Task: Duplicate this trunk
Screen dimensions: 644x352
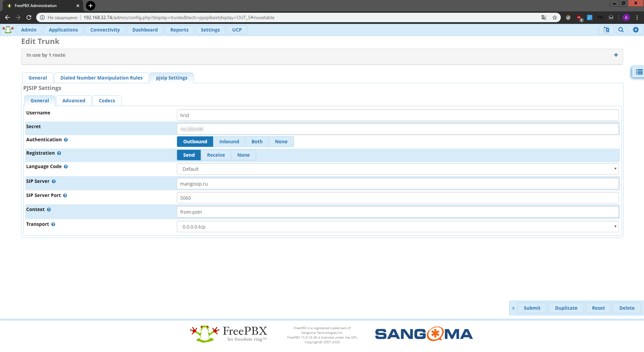Action: point(566,308)
